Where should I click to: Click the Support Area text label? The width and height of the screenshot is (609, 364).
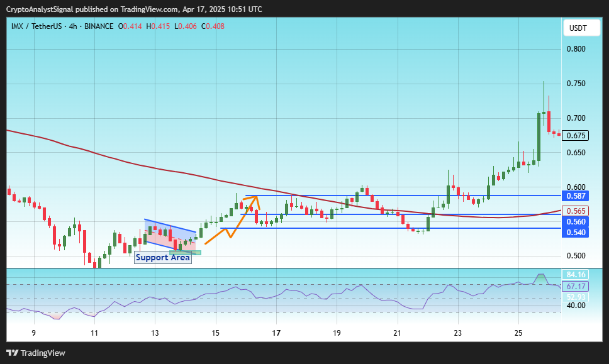coord(163,258)
